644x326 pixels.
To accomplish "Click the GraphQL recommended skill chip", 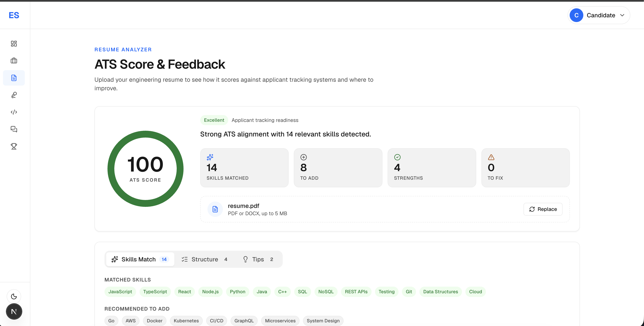I will click(244, 321).
